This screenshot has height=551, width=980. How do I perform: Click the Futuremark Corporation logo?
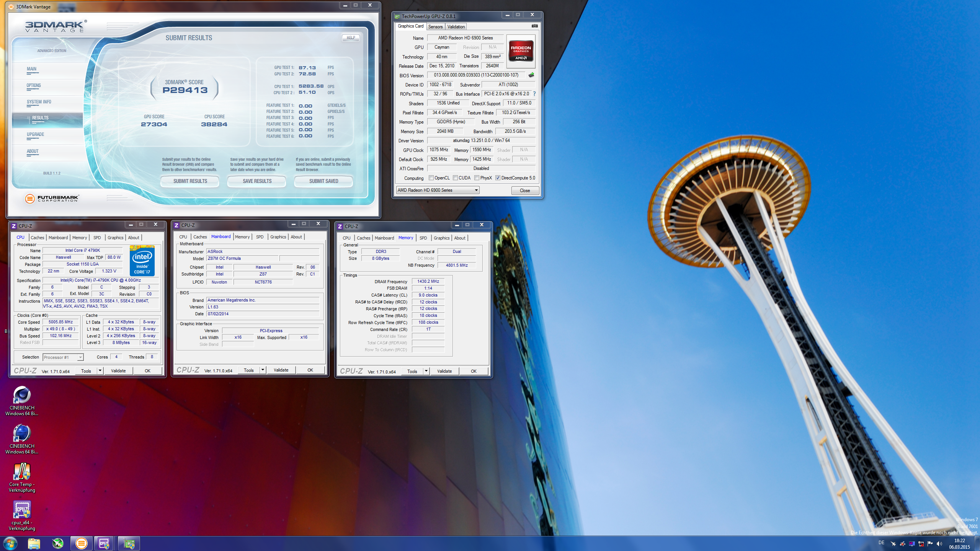click(52, 199)
